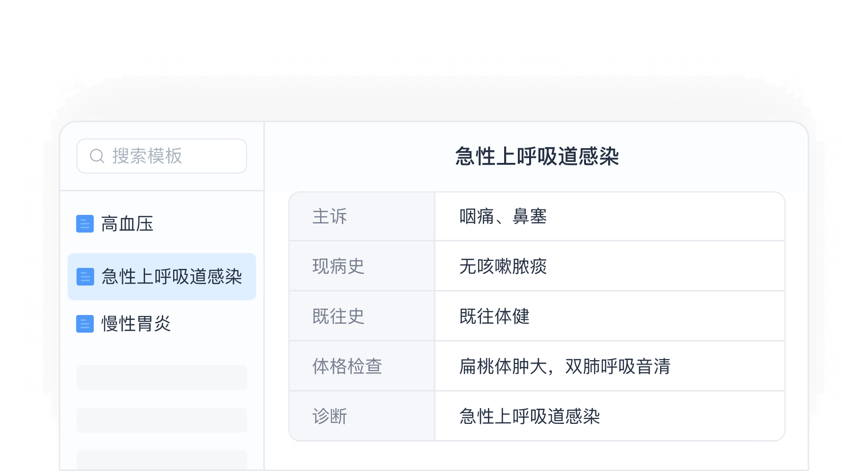This screenshot has height=471, width=868.
Task: Click the document icon beside 高血压
Action: (x=84, y=224)
